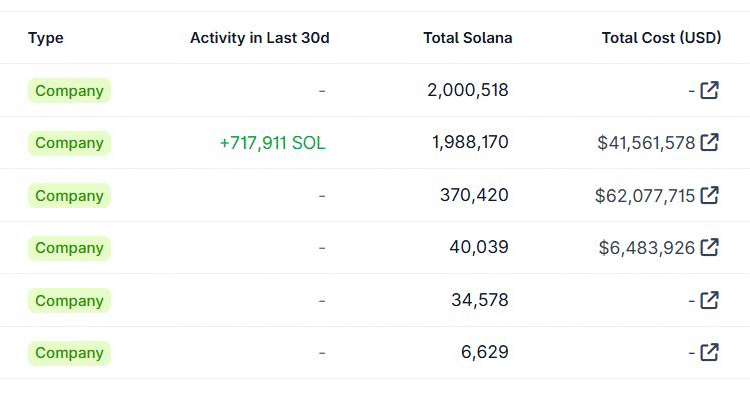
Task: Click the $62,077,715 total cost value
Action: (x=644, y=196)
